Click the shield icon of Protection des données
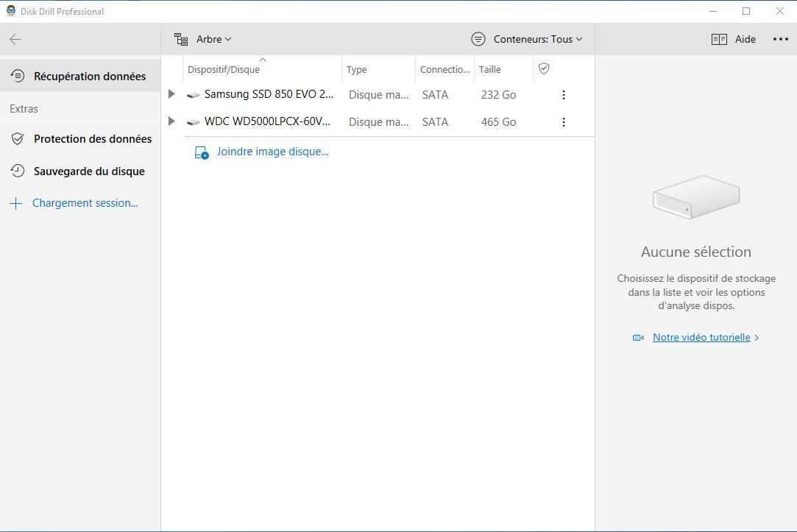The image size is (797, 532). (x=17, y=139)
